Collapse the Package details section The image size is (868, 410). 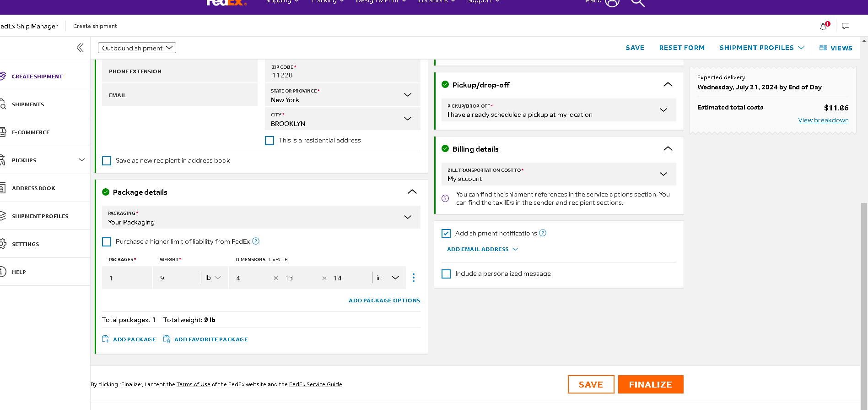click(x=412, y=192)
